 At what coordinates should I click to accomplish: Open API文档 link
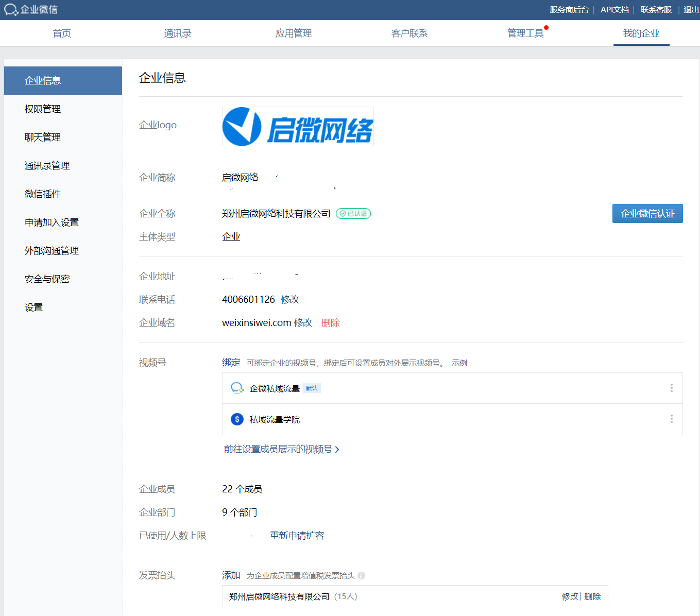[614, 10]
